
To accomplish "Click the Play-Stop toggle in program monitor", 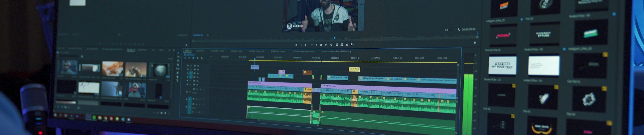I will pos(321,45).
